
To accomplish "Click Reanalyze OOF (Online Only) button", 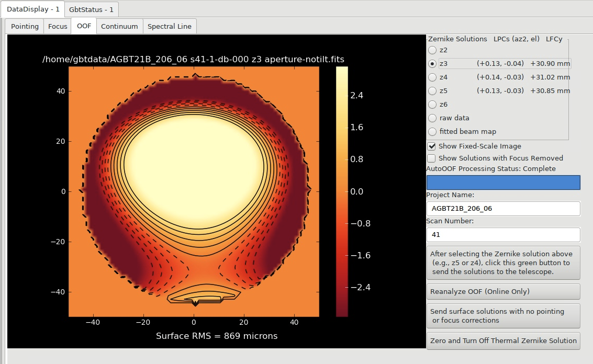I will [x=504, y=291].
